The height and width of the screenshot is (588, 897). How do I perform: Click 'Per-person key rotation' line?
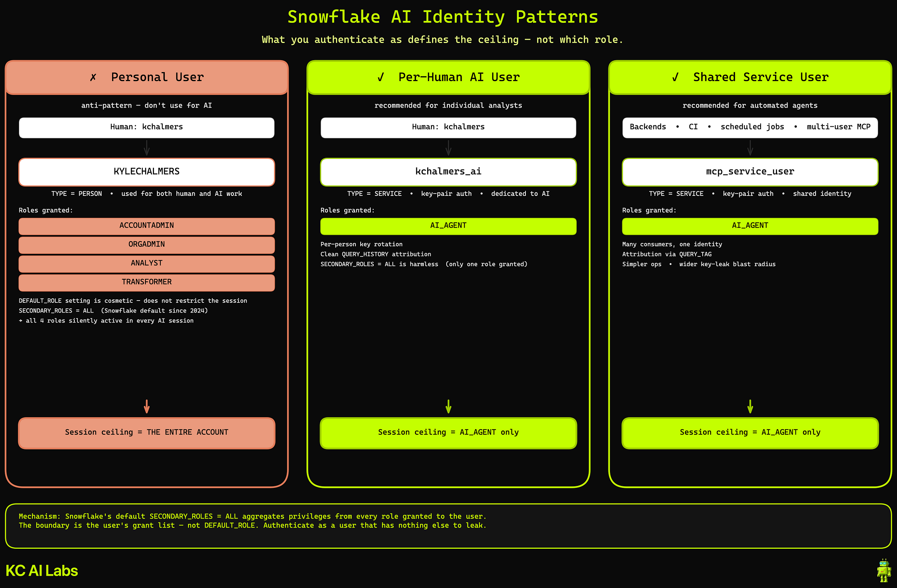pos(361,244)
